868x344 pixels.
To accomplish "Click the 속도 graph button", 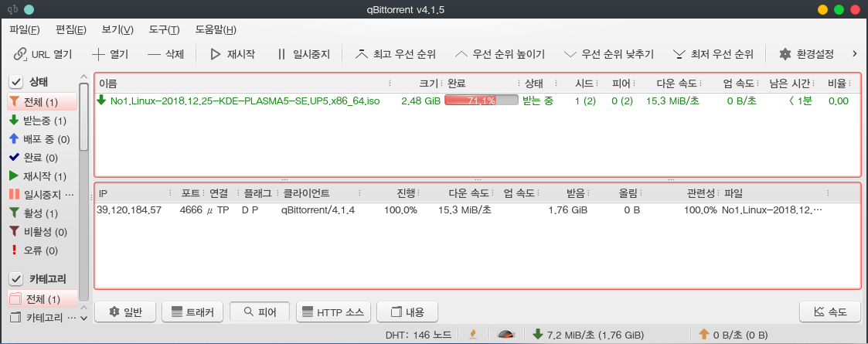I will (x=830, y=312).
